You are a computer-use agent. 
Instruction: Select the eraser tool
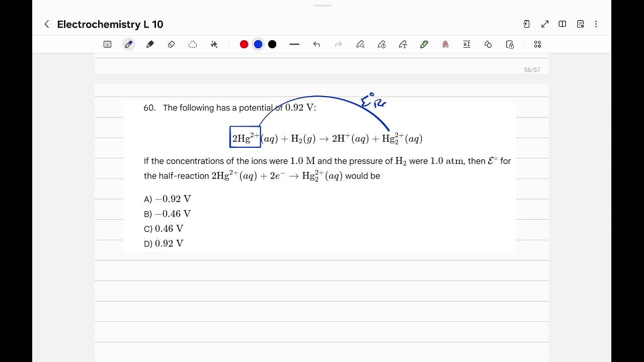pyautogui.click(x=171, y=44)
